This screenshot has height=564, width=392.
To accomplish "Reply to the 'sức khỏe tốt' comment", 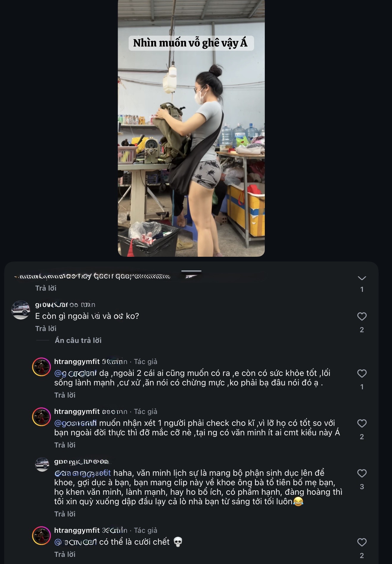I will point(65,395).
